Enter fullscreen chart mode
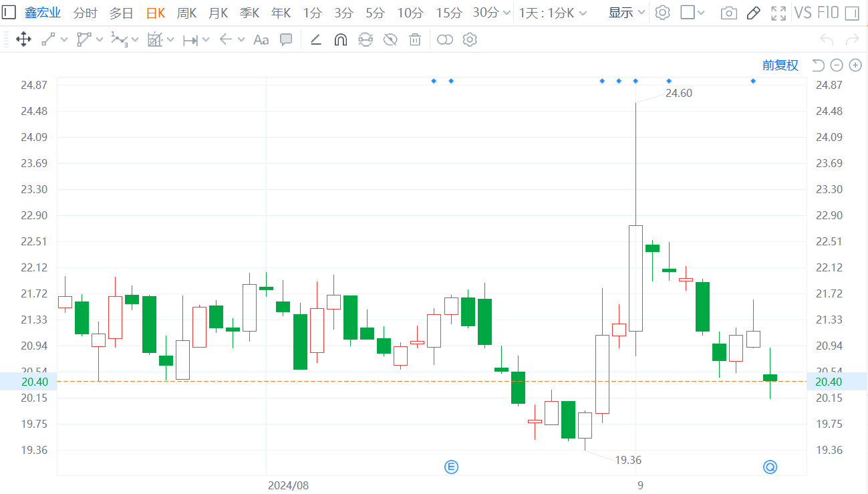This screenshot has width=868, height=494. (778, 13)
